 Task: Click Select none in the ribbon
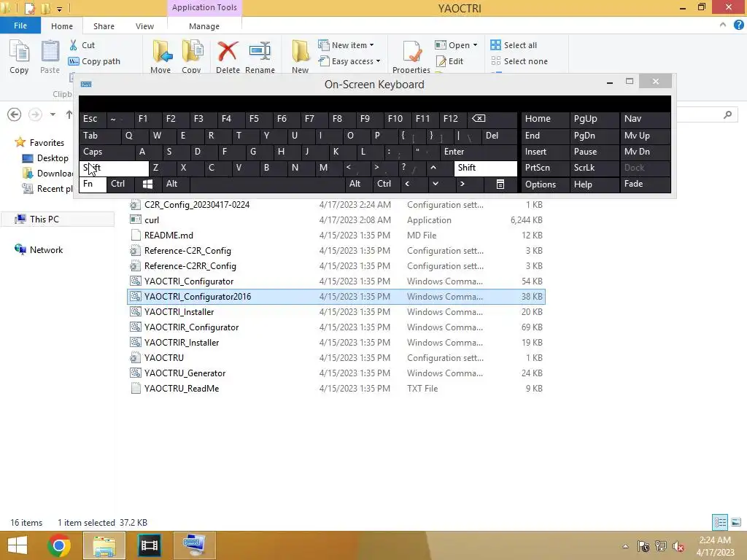[519, 61]
